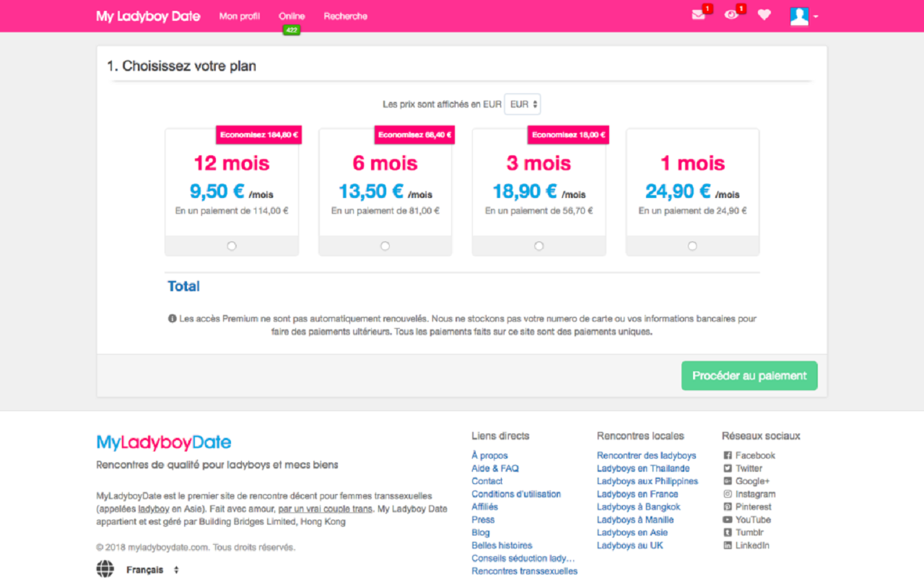The image size is (924, 578).
Task: Expand the user avatar account menu
Action: click(803, 16)
